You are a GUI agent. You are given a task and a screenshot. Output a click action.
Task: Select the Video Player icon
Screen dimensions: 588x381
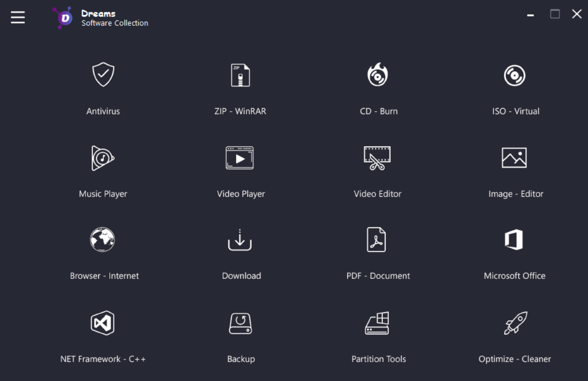[x=240, y=158]
